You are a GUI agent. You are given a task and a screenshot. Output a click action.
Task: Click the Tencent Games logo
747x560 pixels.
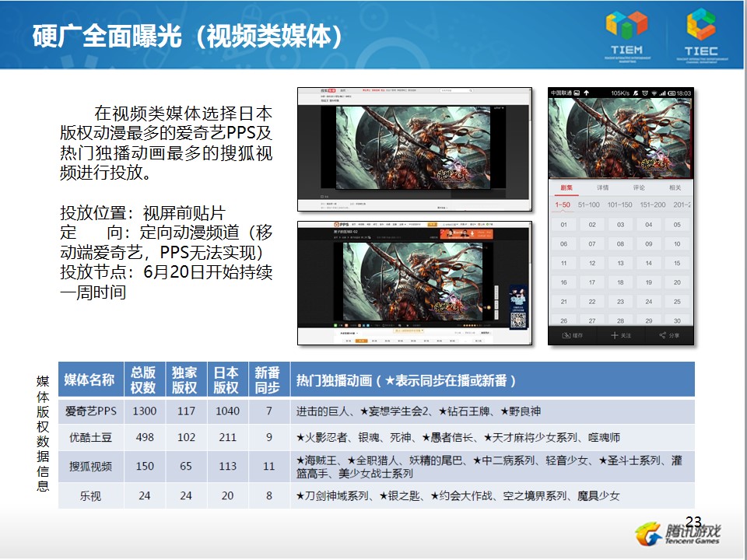pyautogui.click(x=678, y=534)
